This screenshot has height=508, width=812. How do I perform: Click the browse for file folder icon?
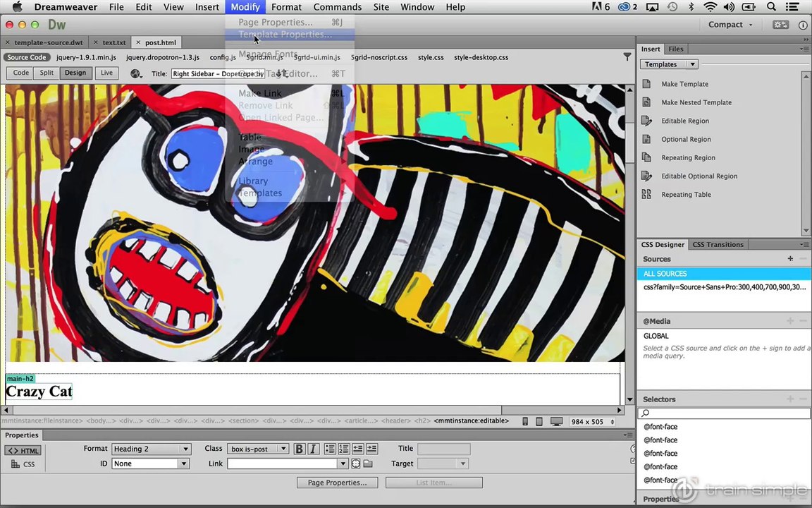click(x=368, y=464)
